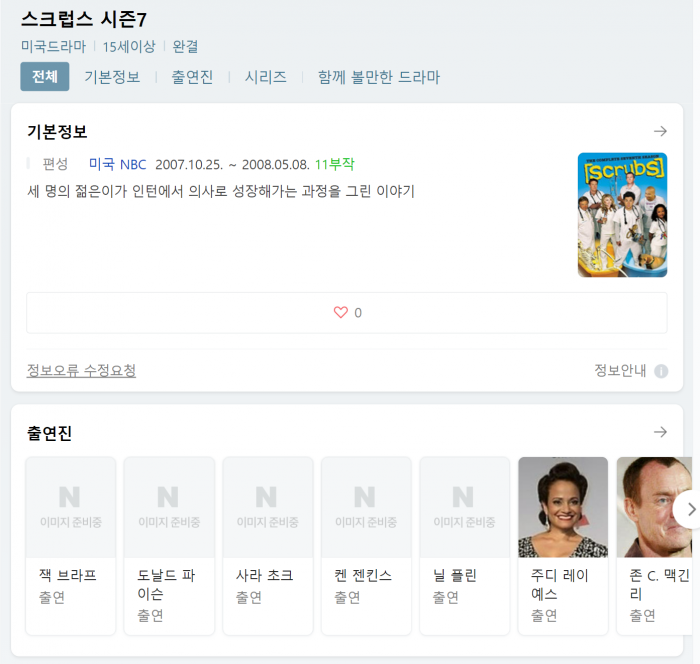Select 잭 브라프 cast card
This screenshot has width=700, height=664.
click(71, 545)
